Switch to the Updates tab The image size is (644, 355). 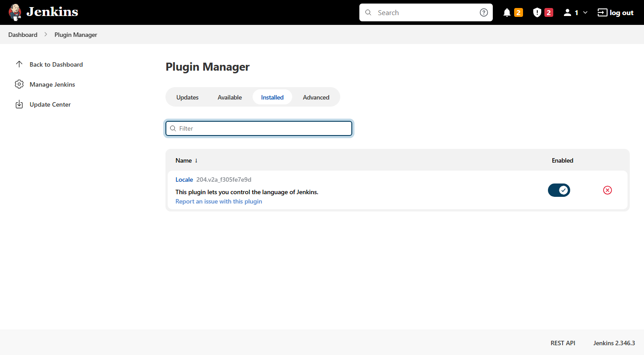point(187,97)
